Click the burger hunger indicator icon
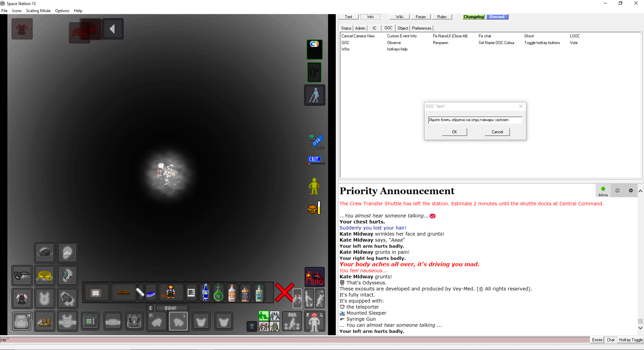Image resolution: width=644 pixels, height=350 pixels. click(x=314, y=209)
